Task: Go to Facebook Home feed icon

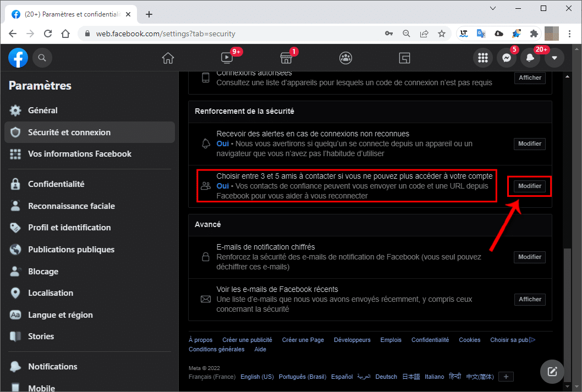Action: [168, 58]
